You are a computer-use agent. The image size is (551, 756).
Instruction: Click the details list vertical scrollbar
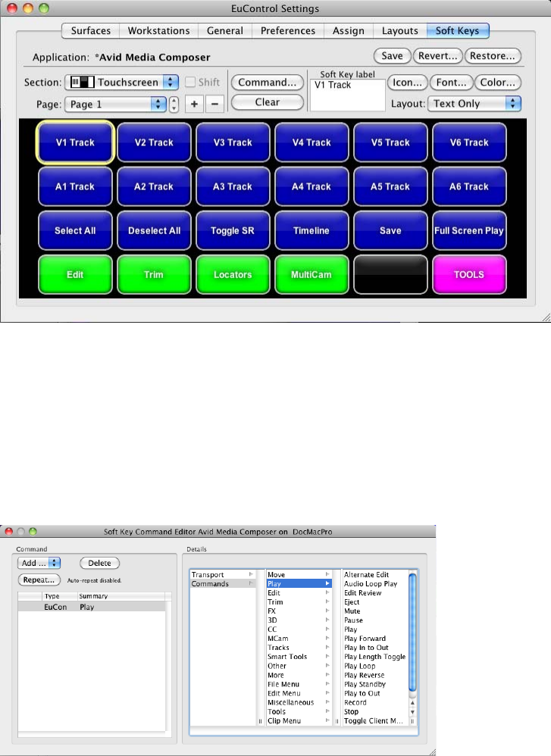pos(412,633)
